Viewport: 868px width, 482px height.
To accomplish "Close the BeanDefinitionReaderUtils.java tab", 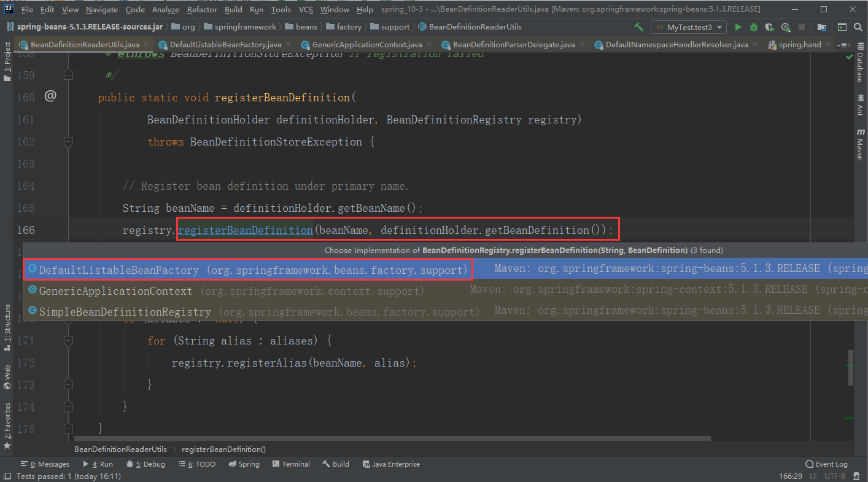I will [145, 45].
